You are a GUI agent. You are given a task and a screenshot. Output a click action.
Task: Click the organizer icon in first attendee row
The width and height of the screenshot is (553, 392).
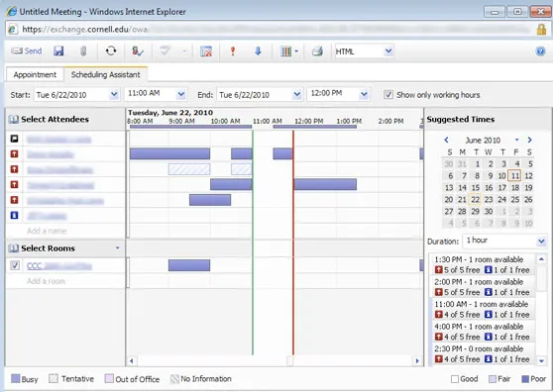pos(14,139)
